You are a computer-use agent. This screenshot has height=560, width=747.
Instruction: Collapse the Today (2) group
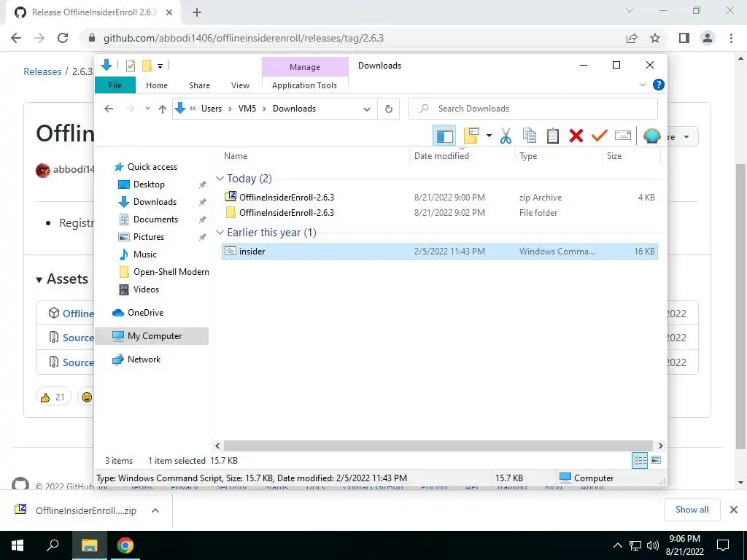(x=220, y=179)
